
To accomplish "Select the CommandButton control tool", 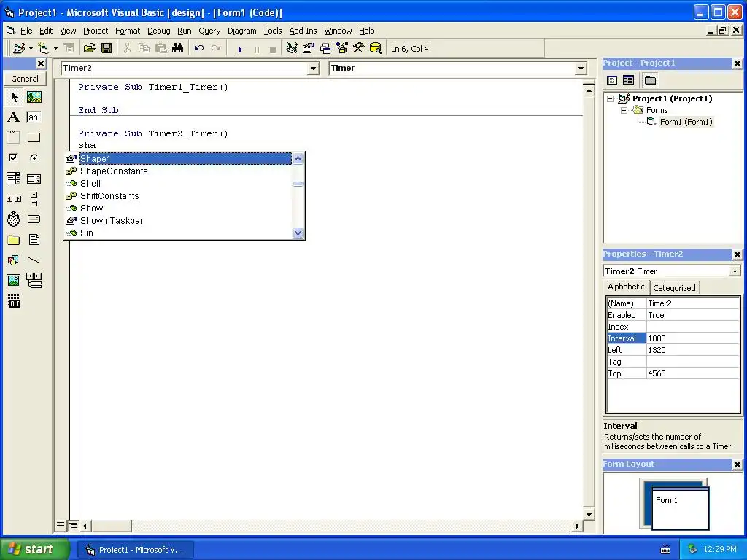I will (34, 138).
